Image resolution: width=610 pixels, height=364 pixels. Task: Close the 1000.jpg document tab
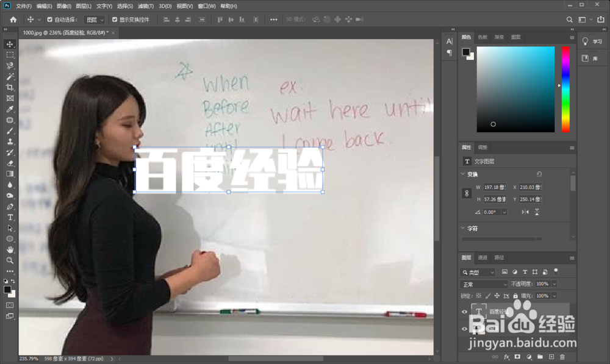[113, 33]
